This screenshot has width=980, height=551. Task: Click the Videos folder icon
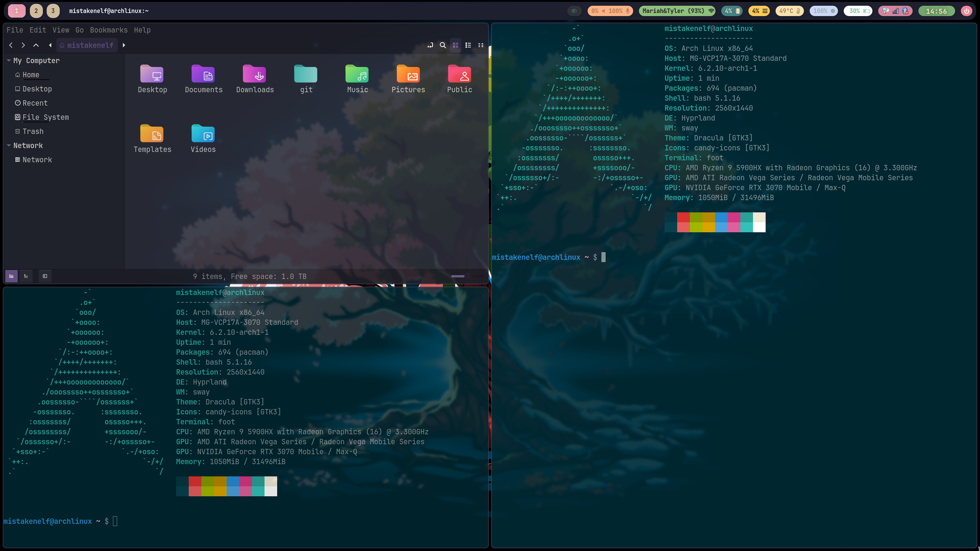click(x=203, y=135)
